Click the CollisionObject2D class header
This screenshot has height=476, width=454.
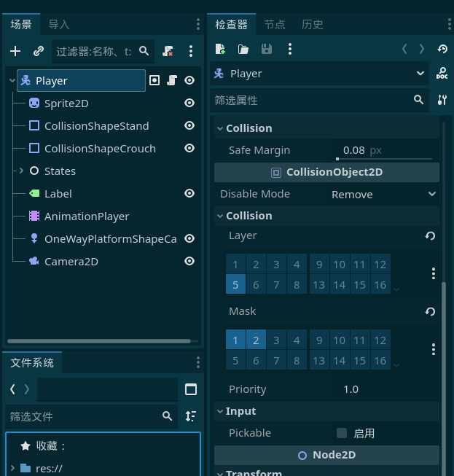tap(326, 172)
